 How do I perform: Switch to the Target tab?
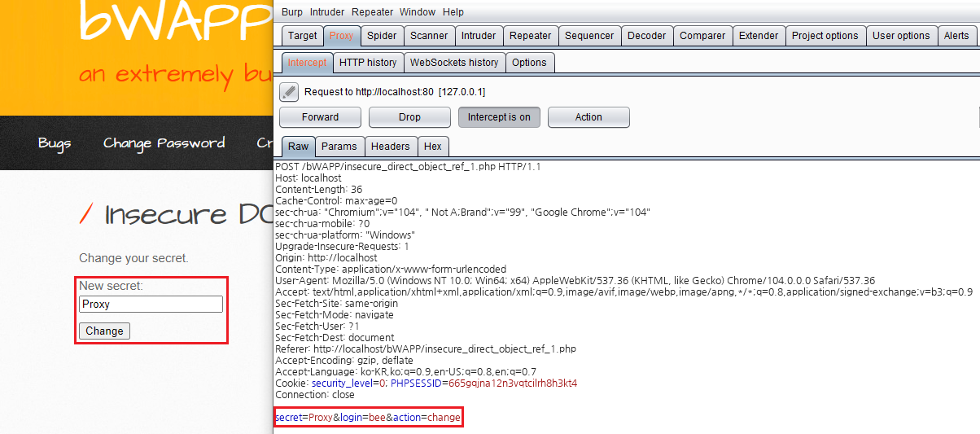pos(303,36)
